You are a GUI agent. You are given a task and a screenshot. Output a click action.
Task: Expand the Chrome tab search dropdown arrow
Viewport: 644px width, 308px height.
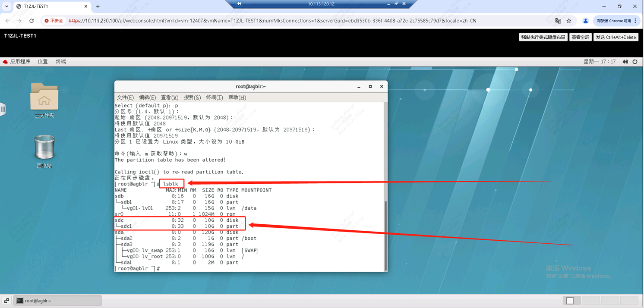[x=6, y=6]
